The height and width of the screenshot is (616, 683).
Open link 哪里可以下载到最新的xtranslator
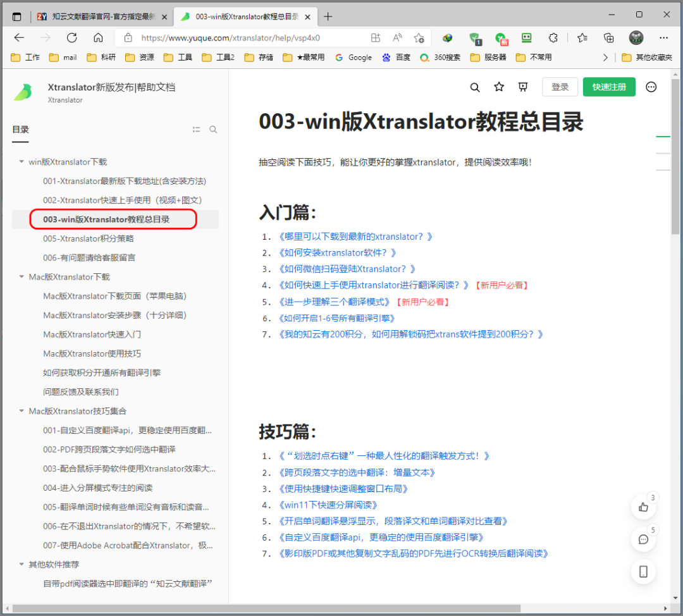tap(355, 237)
